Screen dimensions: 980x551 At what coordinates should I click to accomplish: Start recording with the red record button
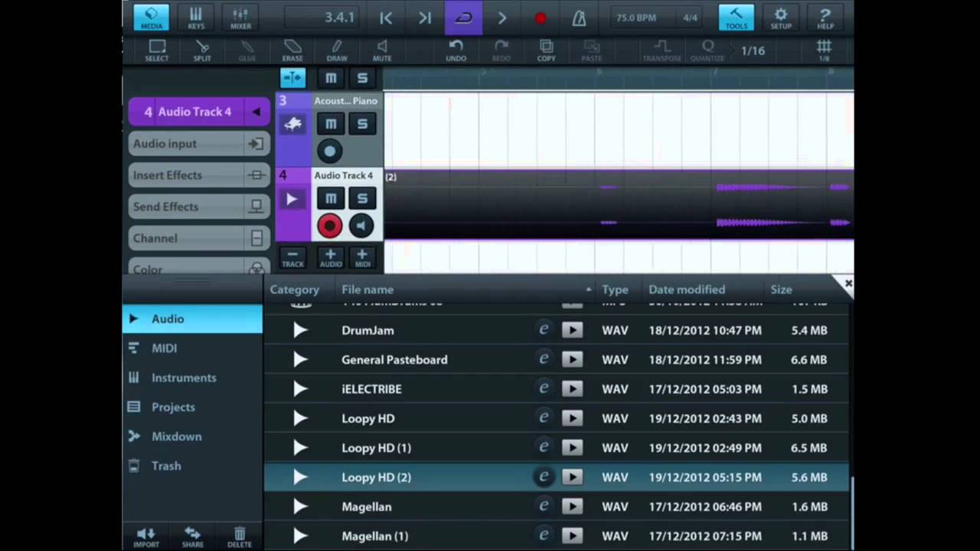[x=541, y=18]
